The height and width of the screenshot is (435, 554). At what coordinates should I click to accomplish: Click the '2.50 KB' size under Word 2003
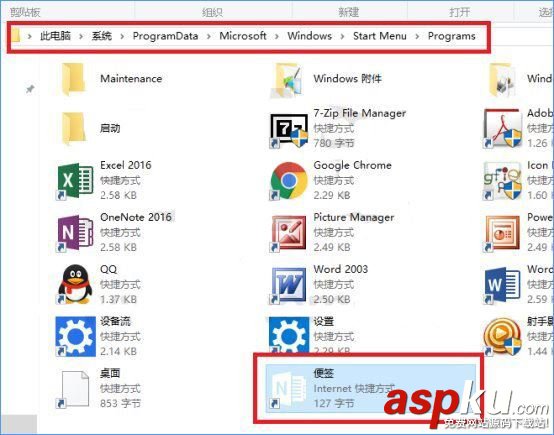tap(332, 299)
